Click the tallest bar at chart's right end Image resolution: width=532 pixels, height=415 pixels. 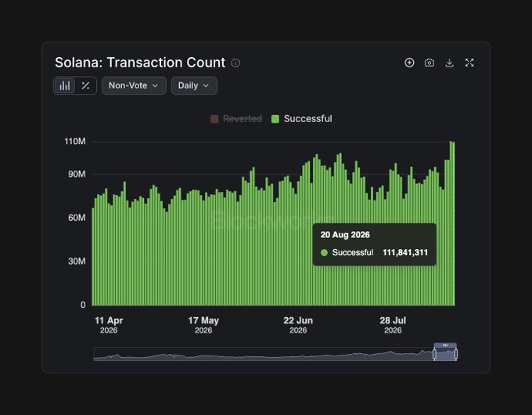(x=451, y=223)
